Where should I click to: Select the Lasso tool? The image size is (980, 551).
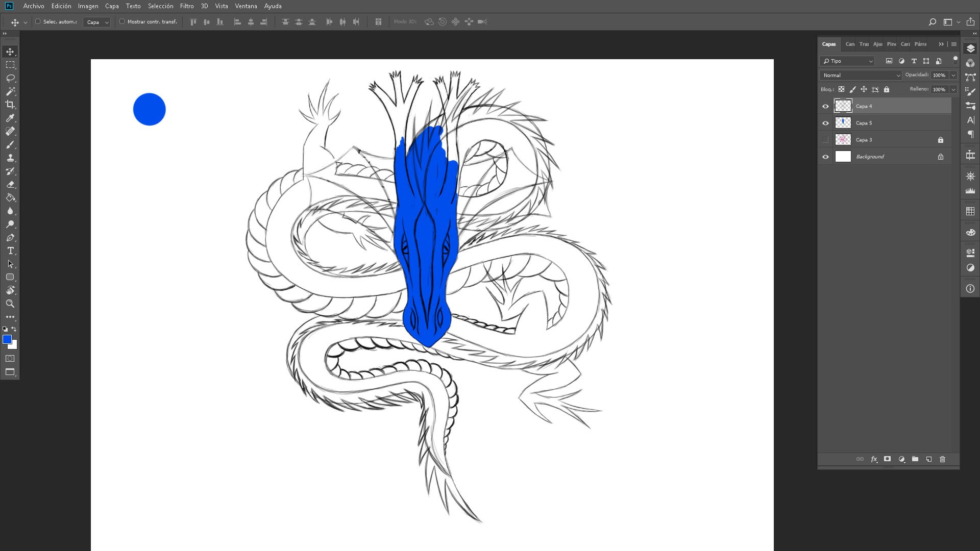click(x=10, y=78)
